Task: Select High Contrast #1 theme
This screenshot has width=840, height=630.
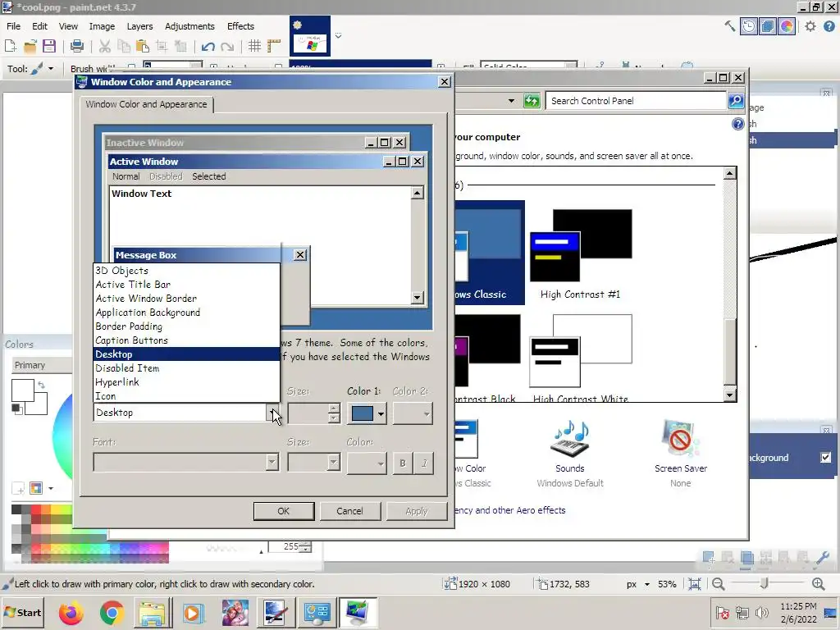Action: (581, 254)
